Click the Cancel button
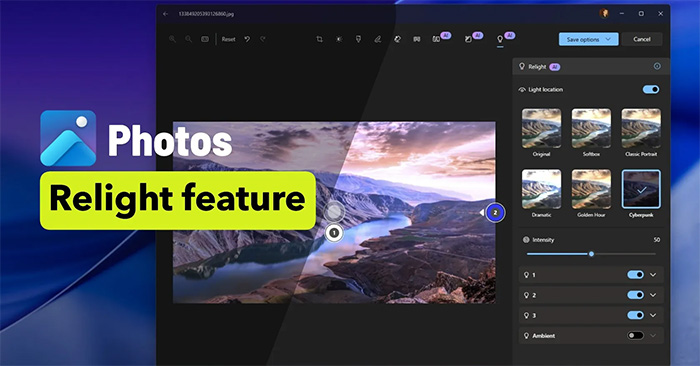The width and height of the screenshot is (700, 366). (642, 39)
